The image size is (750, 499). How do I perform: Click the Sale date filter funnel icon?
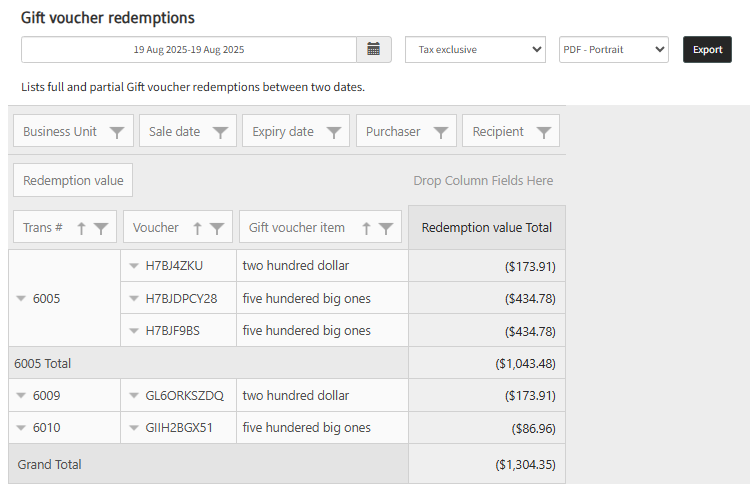[220, 132]
